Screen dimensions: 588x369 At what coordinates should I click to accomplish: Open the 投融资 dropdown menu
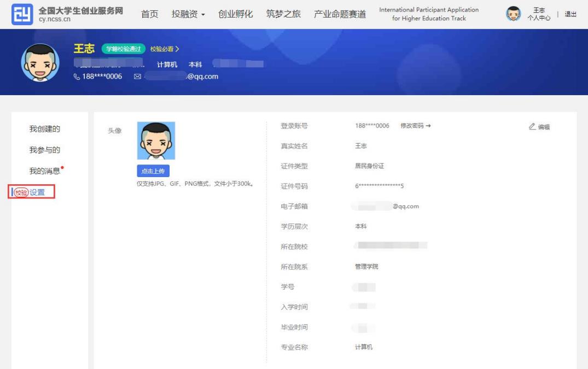click(188, 14)
